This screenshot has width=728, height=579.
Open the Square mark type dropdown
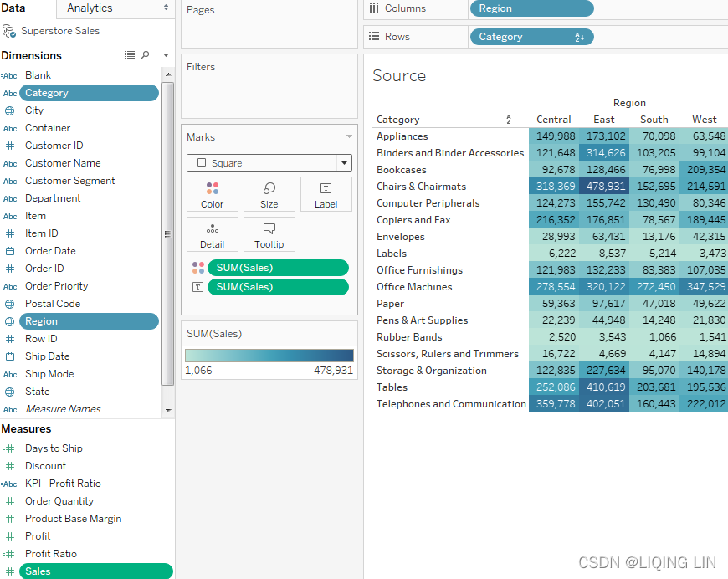pos(344,163)
